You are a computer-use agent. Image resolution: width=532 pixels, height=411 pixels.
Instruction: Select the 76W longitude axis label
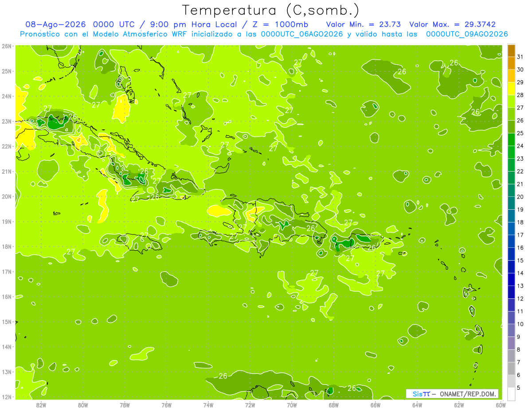point(167,405)
